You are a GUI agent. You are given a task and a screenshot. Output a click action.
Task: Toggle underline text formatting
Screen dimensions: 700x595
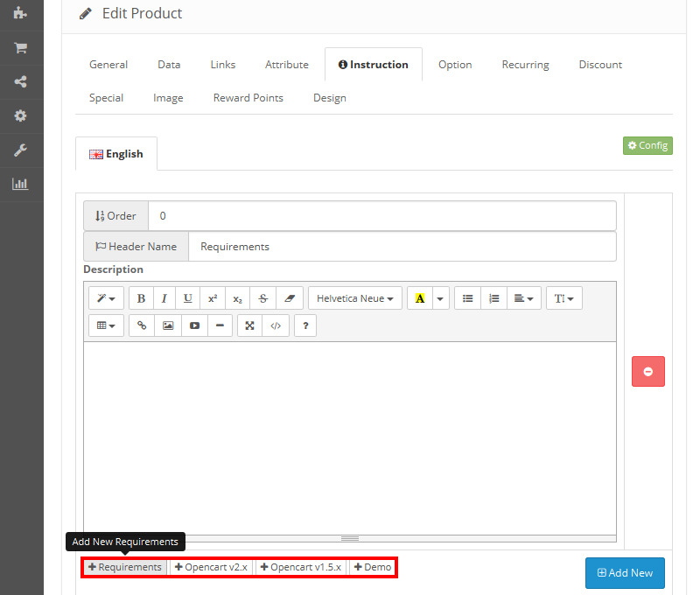click(x=188, y=298)
